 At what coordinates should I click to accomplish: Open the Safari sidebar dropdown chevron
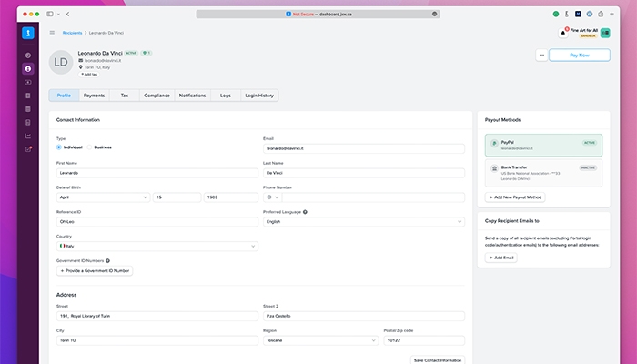(58, 14)
